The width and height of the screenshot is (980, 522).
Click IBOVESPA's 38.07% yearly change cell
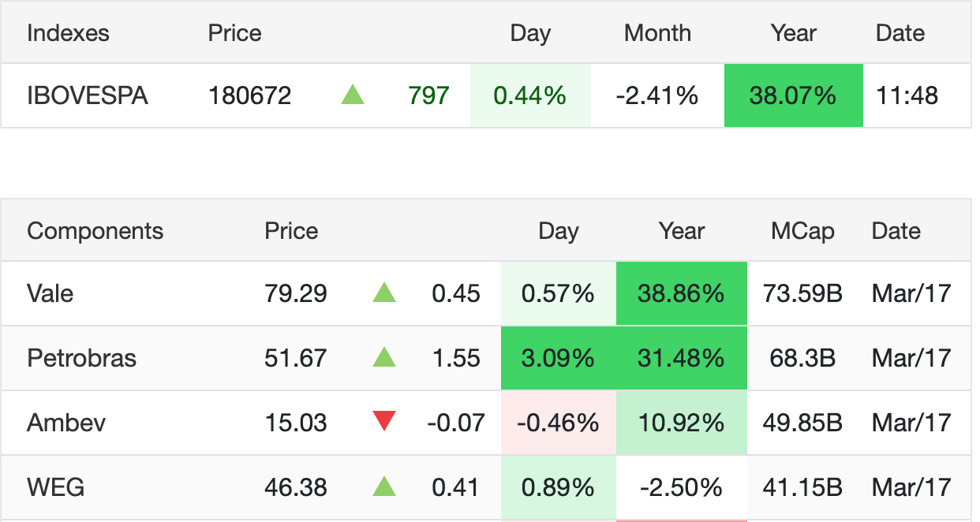click(793, 95)
